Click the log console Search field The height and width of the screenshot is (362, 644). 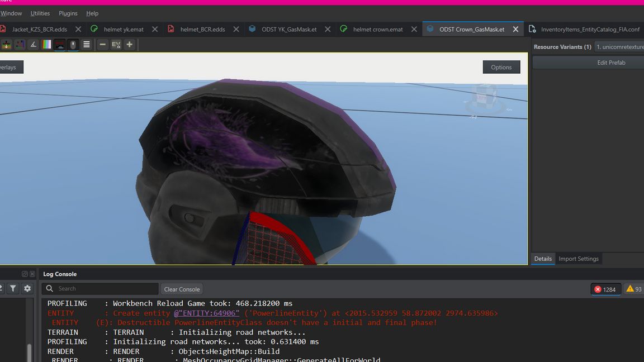click(x=106, y=289)
